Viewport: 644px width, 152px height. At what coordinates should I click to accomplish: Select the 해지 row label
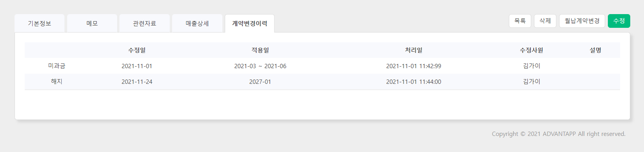click(x=57, y=81)
